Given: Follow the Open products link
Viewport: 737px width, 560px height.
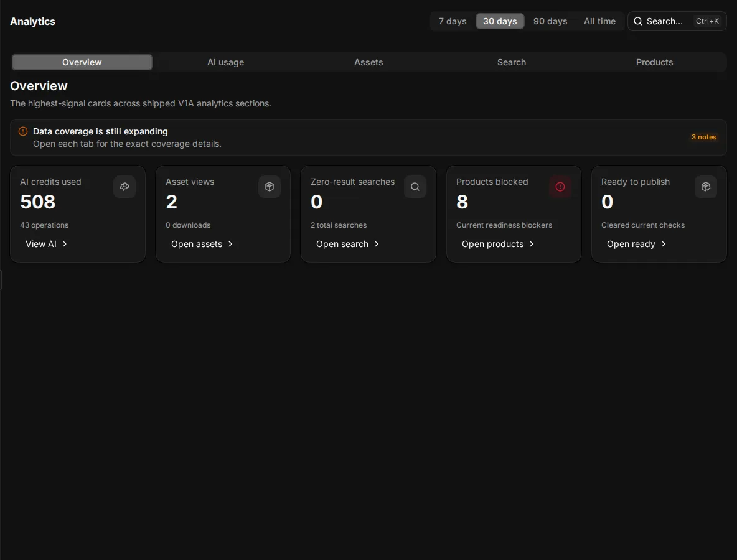Looking at the screenshot, I should tap(498, 244).
